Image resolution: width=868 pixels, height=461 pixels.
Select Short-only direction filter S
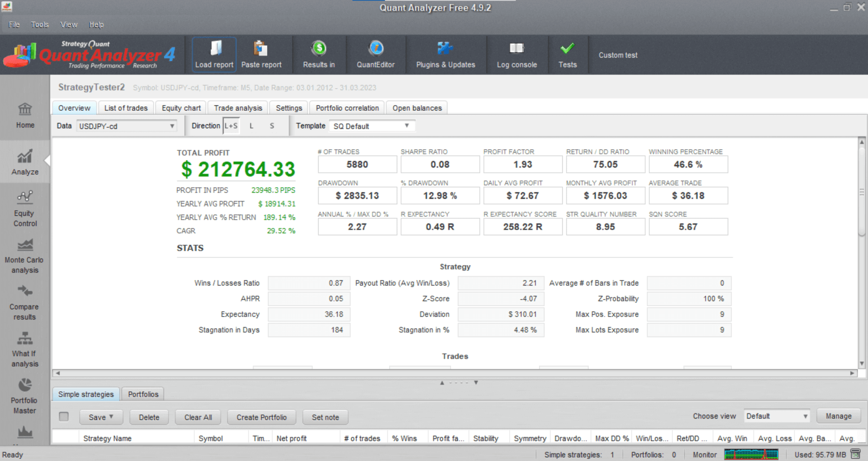coord(272,126)
